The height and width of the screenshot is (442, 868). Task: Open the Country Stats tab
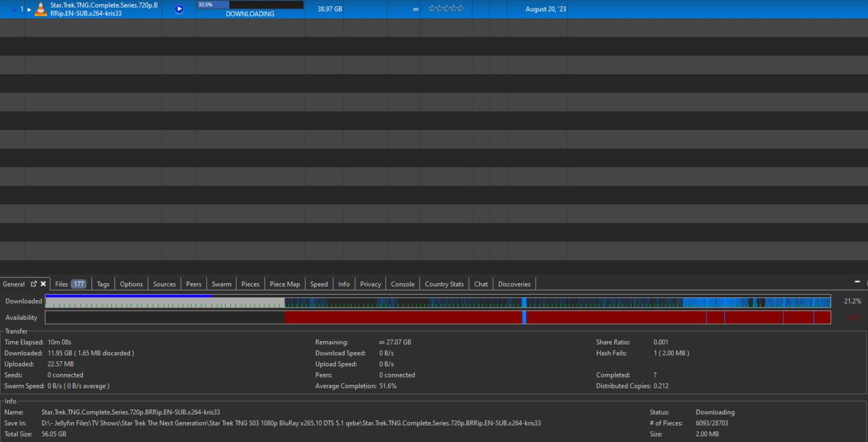tap(444, 284)
